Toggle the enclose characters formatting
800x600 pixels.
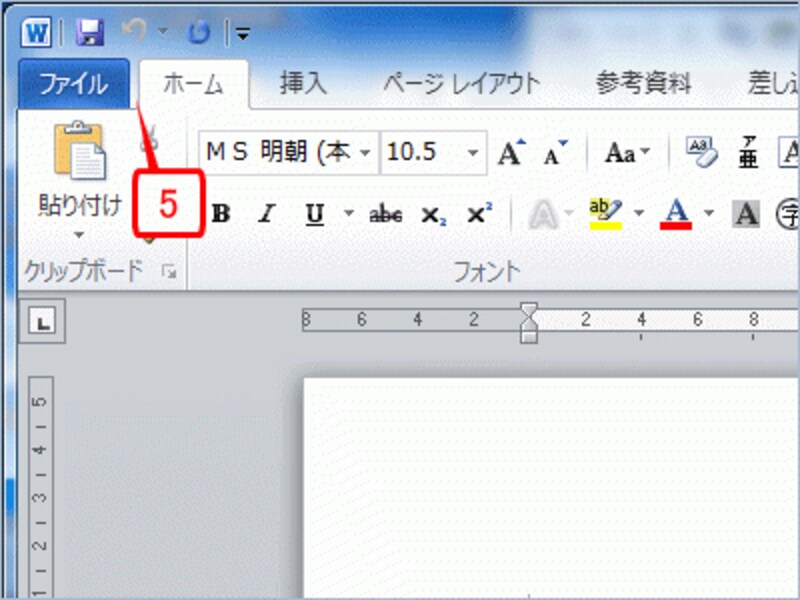click(788, 213)
